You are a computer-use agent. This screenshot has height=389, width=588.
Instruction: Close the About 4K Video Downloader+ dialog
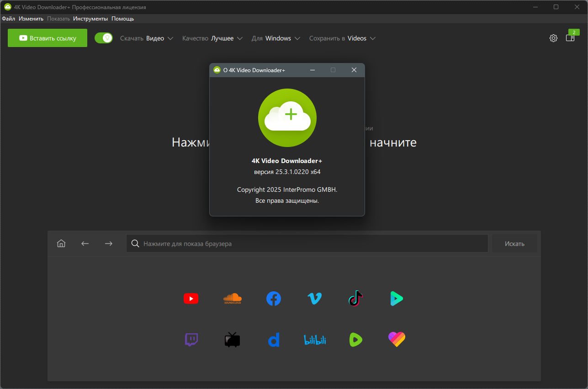(x=354, y=70)
